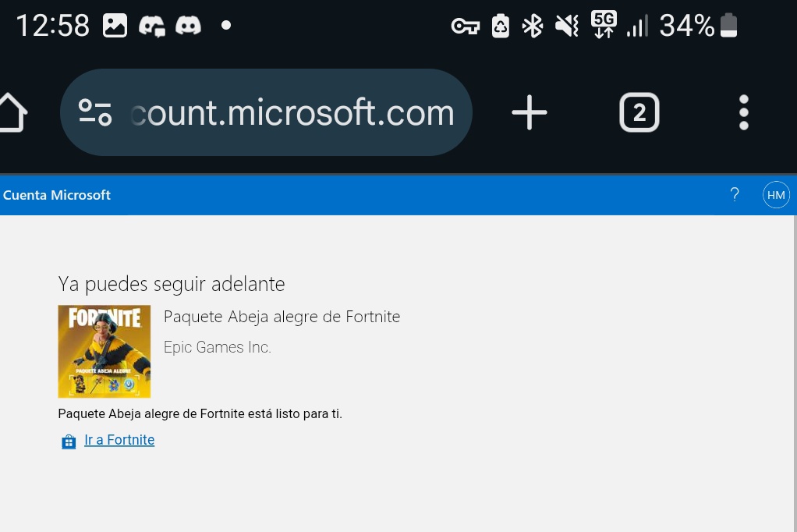The width and height of the screenshot is (797, 532).
Task: Open the tab switcher showing 2 tabs
Action: (639, 112)
